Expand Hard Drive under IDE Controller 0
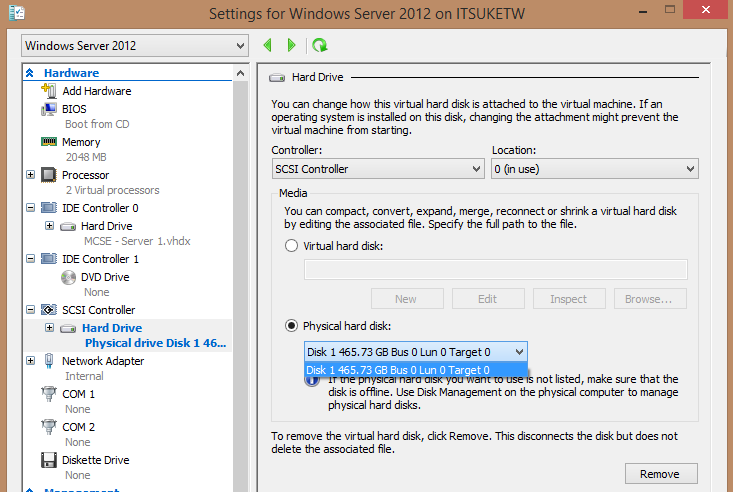 pyautogui.click(x=50, y=226)
